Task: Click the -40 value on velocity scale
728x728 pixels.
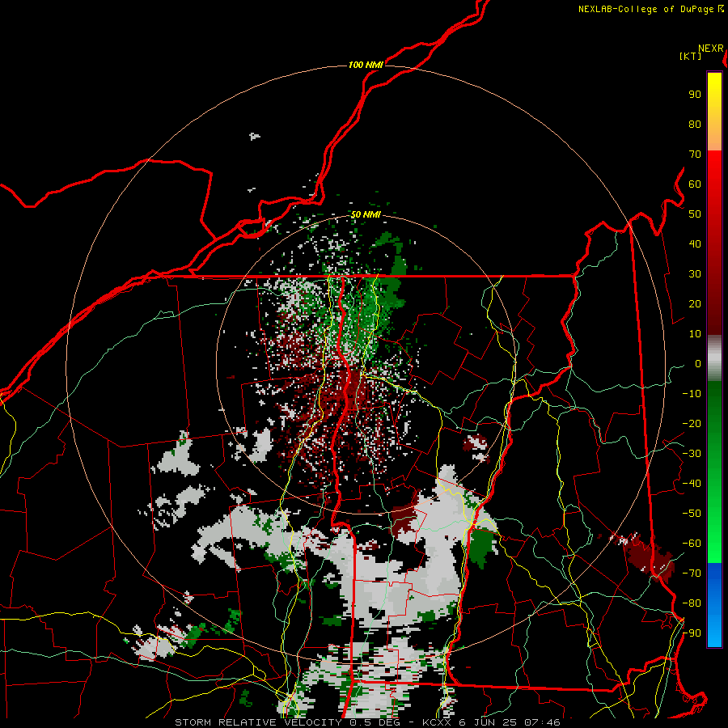Action: [x=692, y=484]
